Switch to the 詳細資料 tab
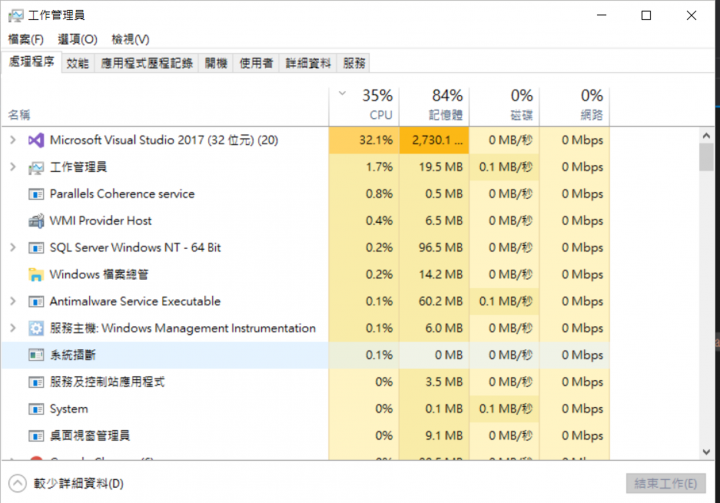The image size is (720, 503). tap(308, 63)
